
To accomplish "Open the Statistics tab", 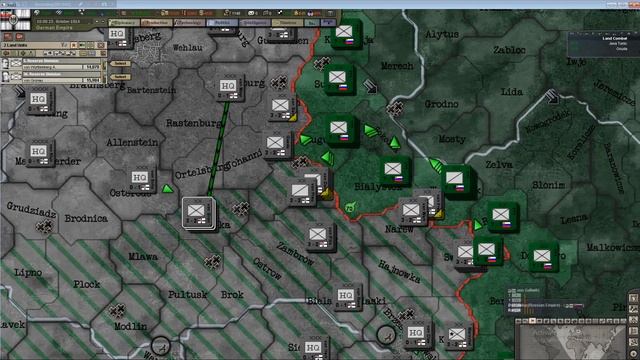I will tap(287, 23).
